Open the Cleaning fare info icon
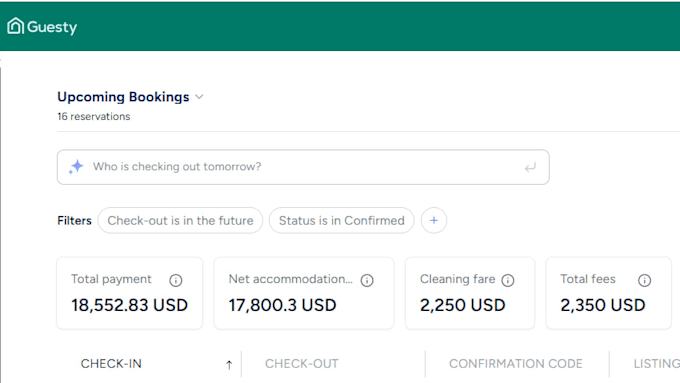Viewport: 680px width, 383px height. point(508,280)
